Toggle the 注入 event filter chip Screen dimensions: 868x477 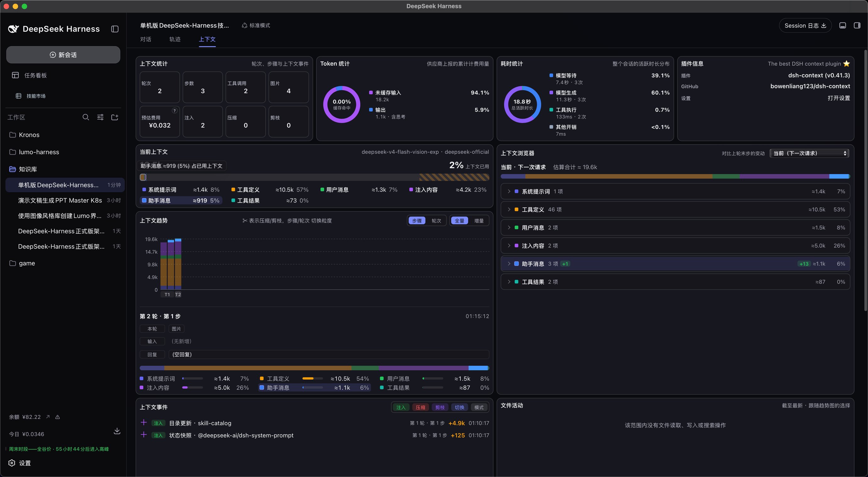[x=401, y=407]
